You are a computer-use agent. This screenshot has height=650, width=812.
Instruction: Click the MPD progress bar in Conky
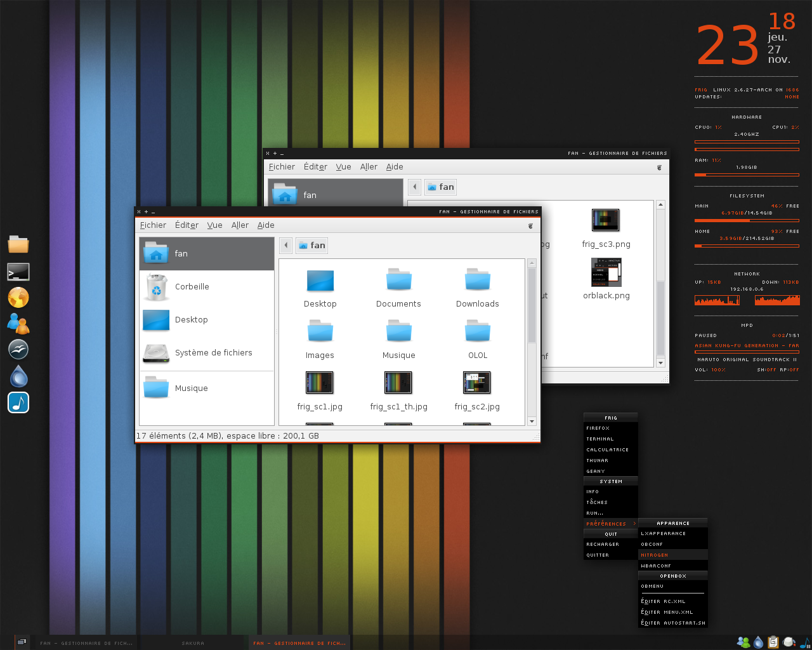coord(747,352)
